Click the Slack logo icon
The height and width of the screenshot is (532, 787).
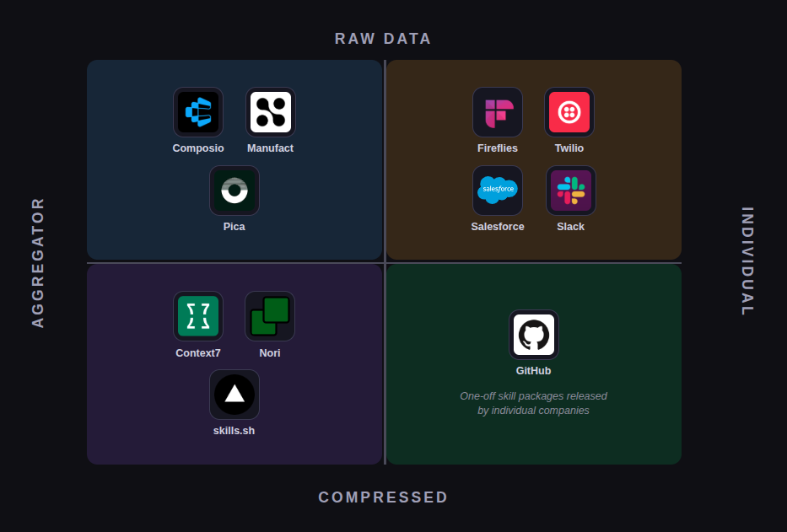[571, 191]
